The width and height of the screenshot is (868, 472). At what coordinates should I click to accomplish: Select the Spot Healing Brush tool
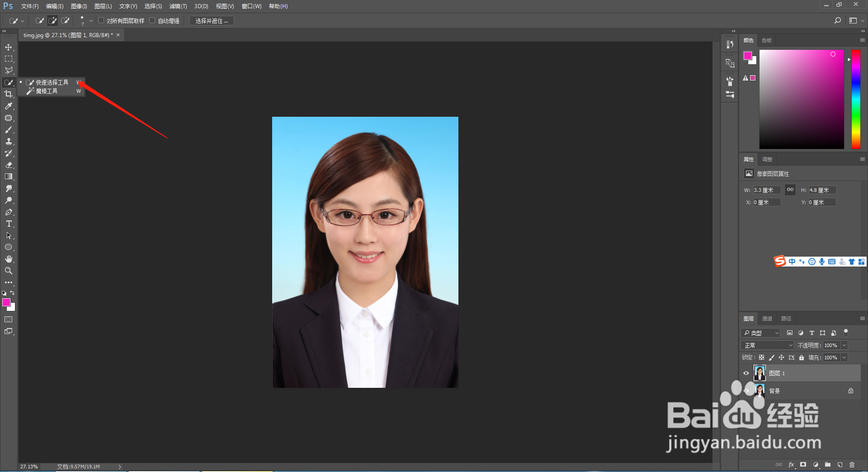tap(9, 118)
